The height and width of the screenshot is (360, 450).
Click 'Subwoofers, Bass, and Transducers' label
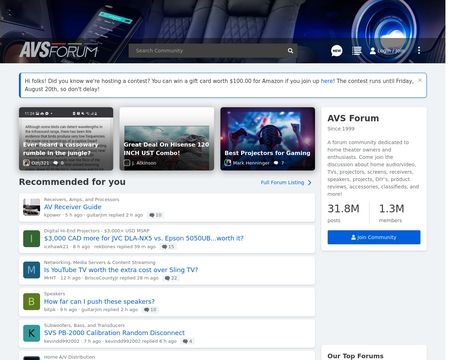84,325
